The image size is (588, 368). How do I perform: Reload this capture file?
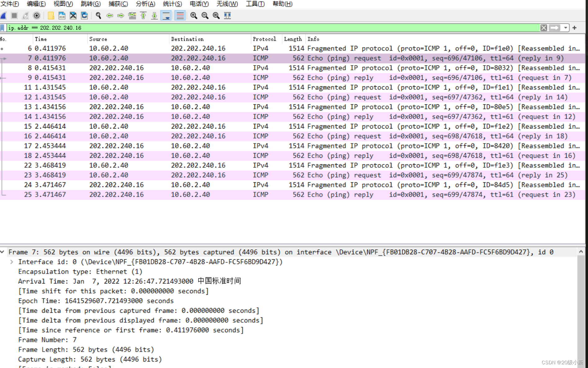[84, 16]
